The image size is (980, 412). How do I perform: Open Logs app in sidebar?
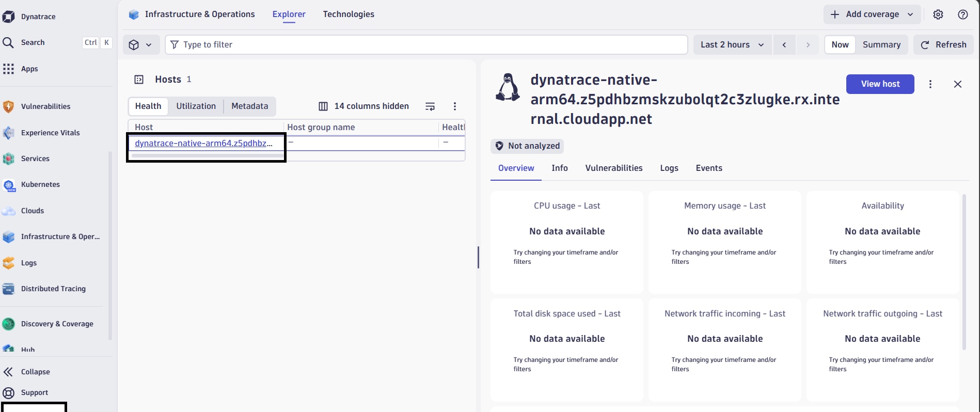point(28,263)
